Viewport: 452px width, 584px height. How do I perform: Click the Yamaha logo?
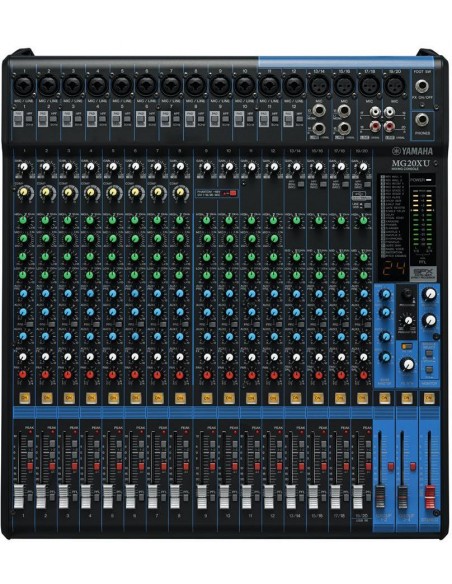(x=412, y=151)
